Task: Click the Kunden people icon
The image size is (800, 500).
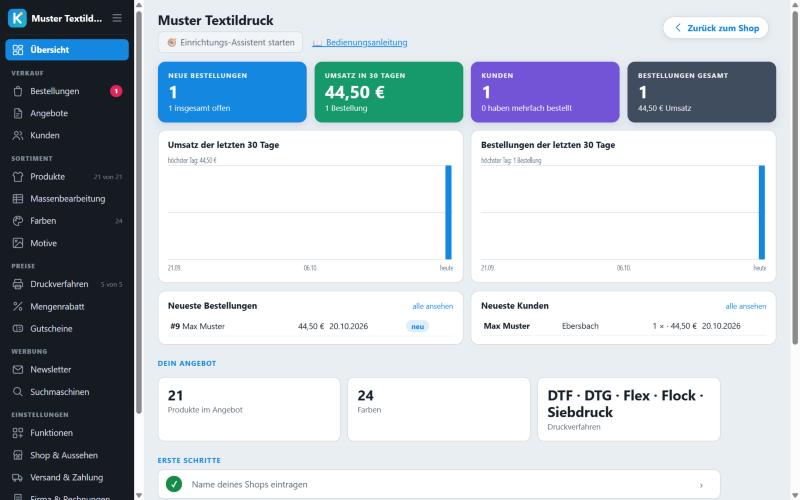Action: [18, 135]
